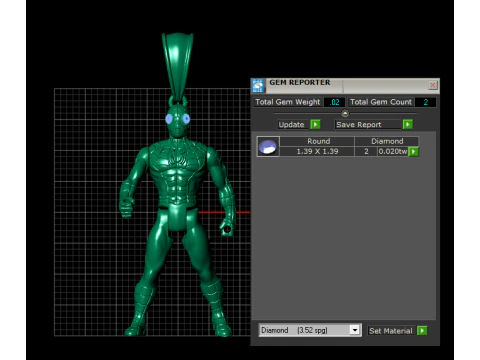Click the Total Gem Count label
Image resolution: width=480 pixels, height=360 pixels.
(x=381, y=102)
